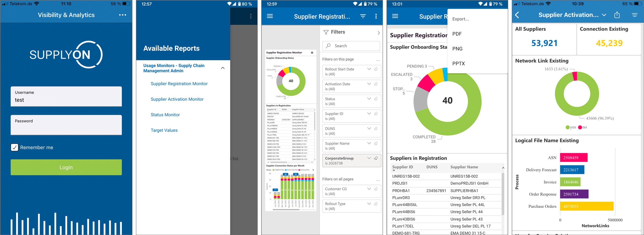Clear the Activation Date filter

tap(376, 84)
